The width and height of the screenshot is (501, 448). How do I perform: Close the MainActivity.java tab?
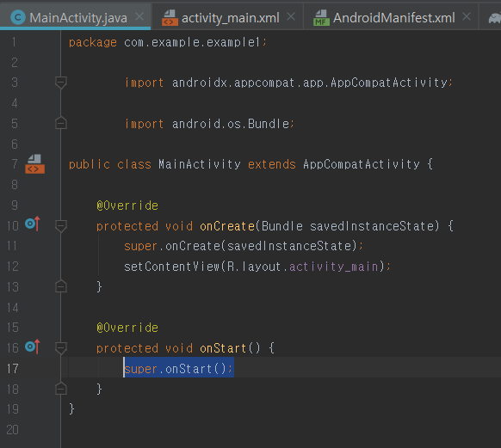pyautogui.click(x=139, y=16)
